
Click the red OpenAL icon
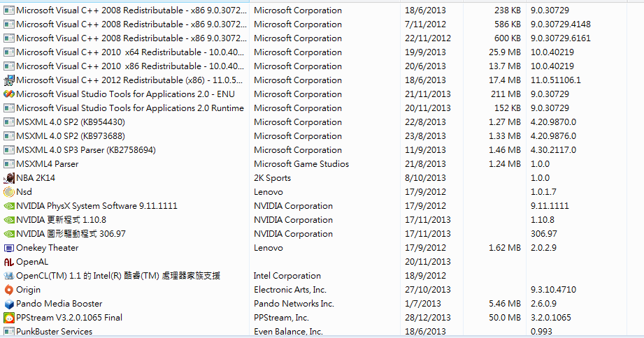pyautogui.click(x=8, y=262)
